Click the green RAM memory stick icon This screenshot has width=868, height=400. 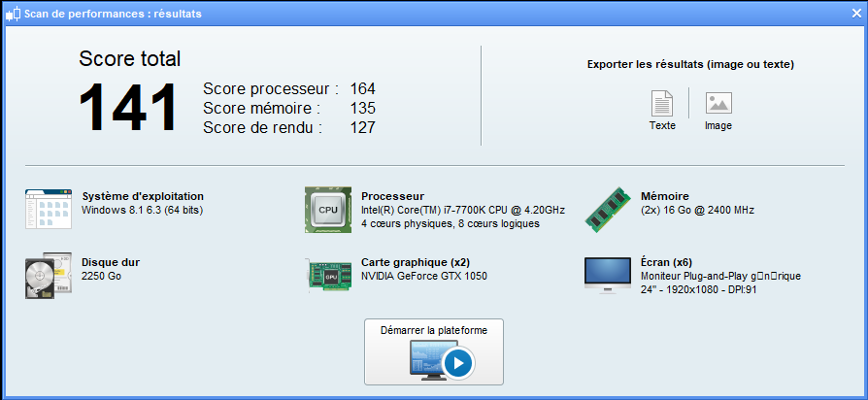click(608, 210)
